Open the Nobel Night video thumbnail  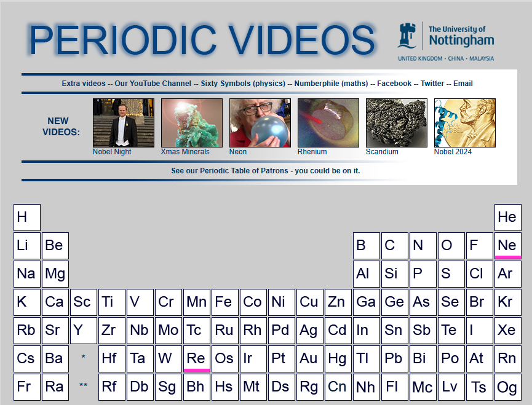pos(123,123)
